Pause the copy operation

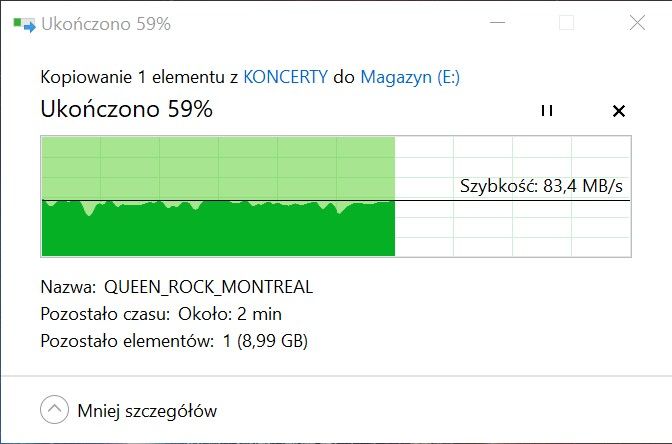coord(546,110)
